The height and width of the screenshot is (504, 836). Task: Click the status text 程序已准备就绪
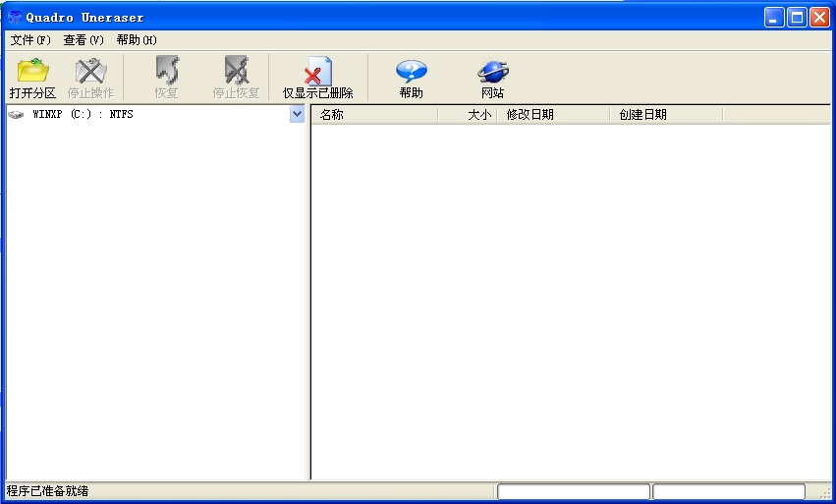click(47, 490)
